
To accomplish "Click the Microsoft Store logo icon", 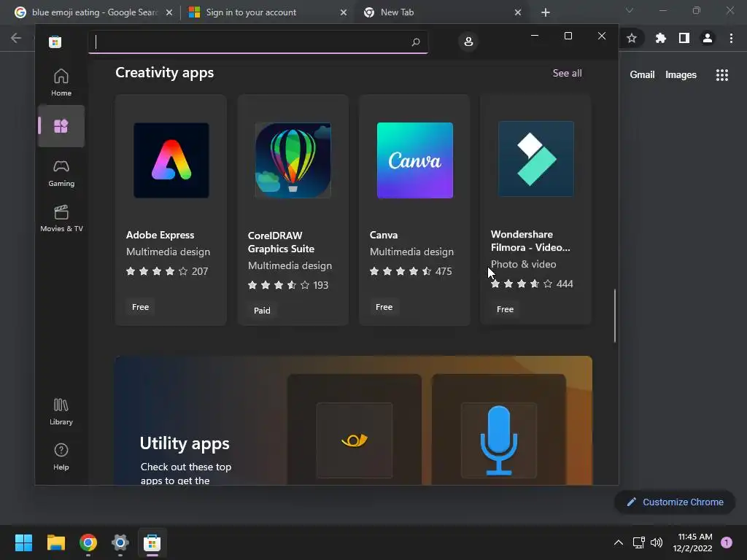I will [55, 42].
